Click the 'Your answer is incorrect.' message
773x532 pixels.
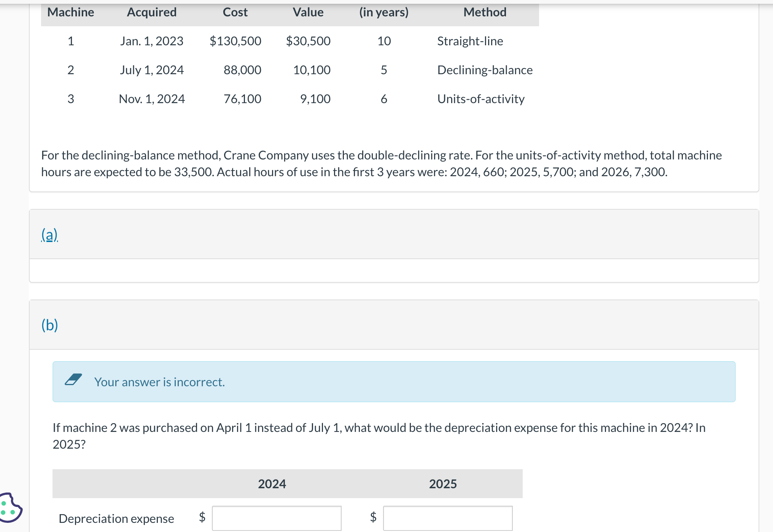[x=159, y=382]
